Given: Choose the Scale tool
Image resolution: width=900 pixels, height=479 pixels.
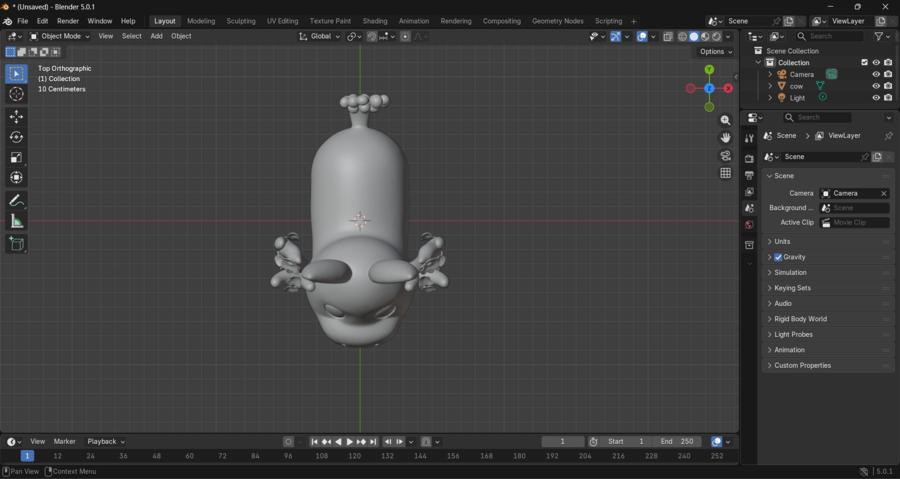Looking at the screenshot, I should coord(16,157).
